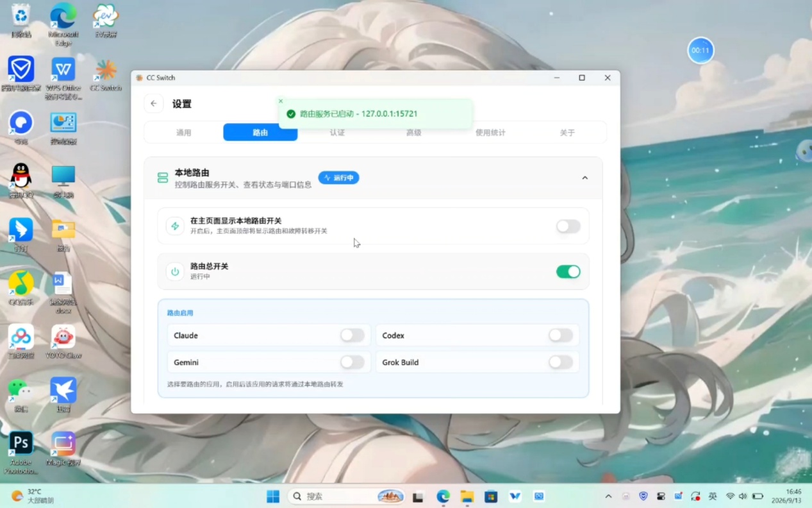Viewport: 812px width, 508px height.
Task: Open the Magic desktop shortcut
Action: pyautogui.click(x=63, y=448)
